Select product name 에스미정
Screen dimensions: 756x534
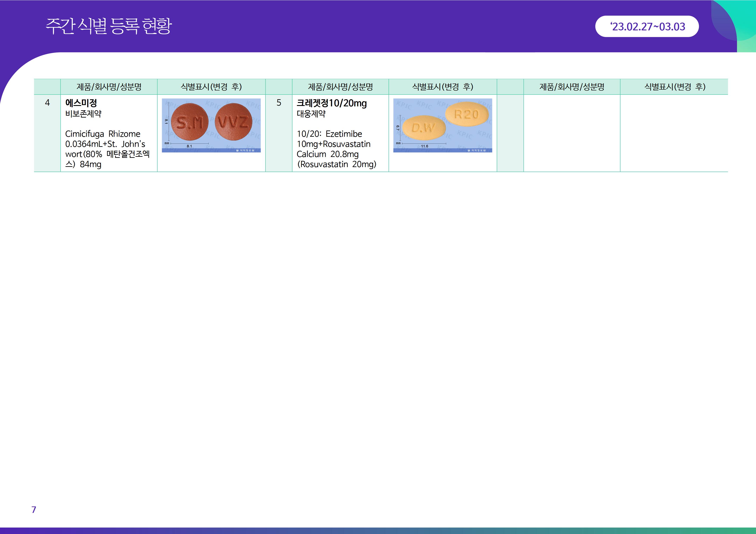[x=81, y=103]
